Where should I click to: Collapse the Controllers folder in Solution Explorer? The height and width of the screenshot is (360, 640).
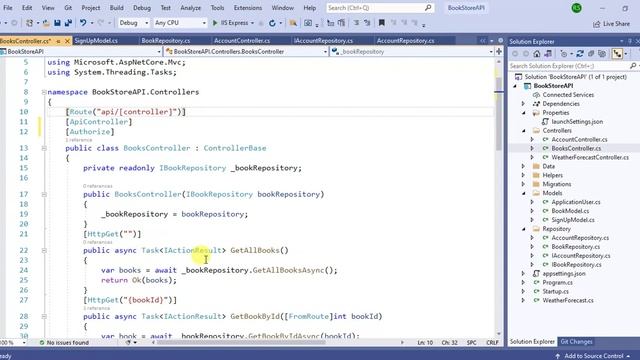coord(524,131)
